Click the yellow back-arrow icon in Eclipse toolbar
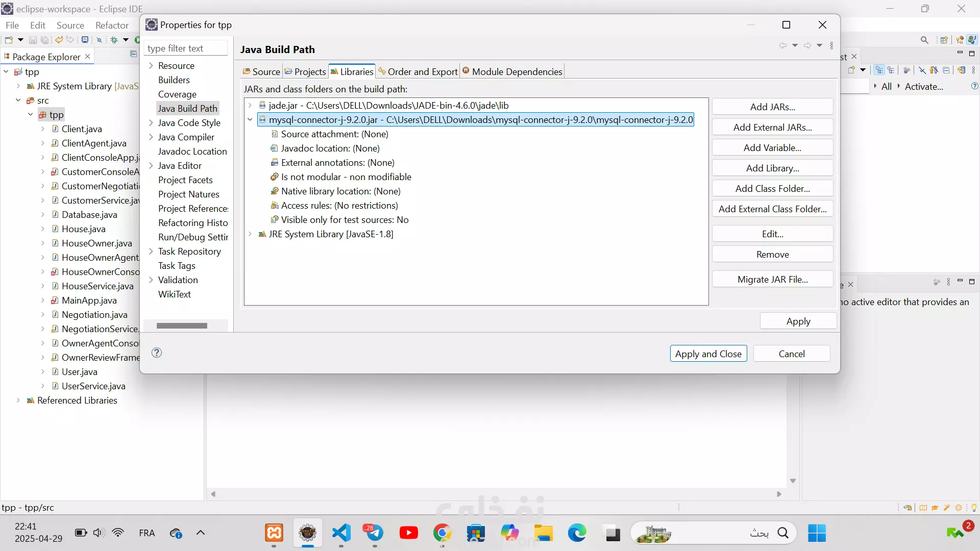980x551 pixels. (59, 40)
